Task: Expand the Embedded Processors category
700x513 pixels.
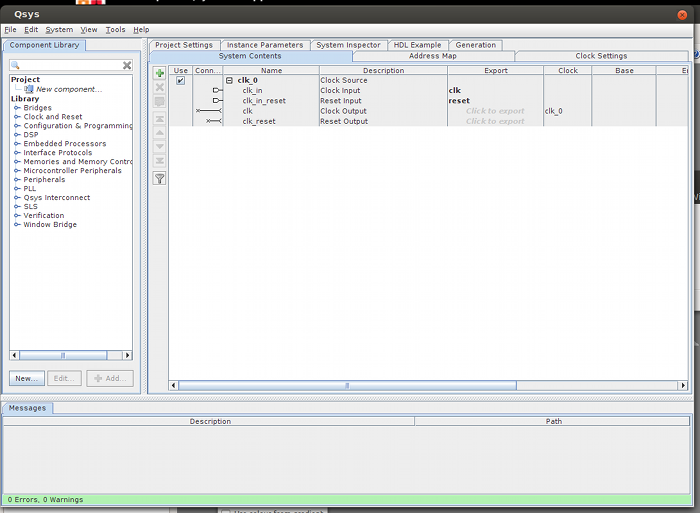Action: click(x=17, y=144)
